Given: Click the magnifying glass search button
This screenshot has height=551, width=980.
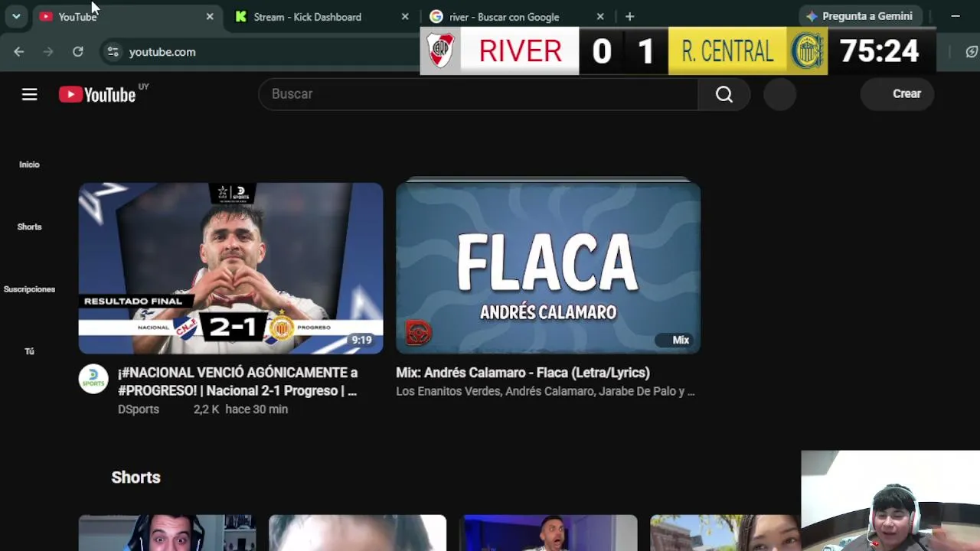Looking at the screenshot, I should (x=724, y=94).
